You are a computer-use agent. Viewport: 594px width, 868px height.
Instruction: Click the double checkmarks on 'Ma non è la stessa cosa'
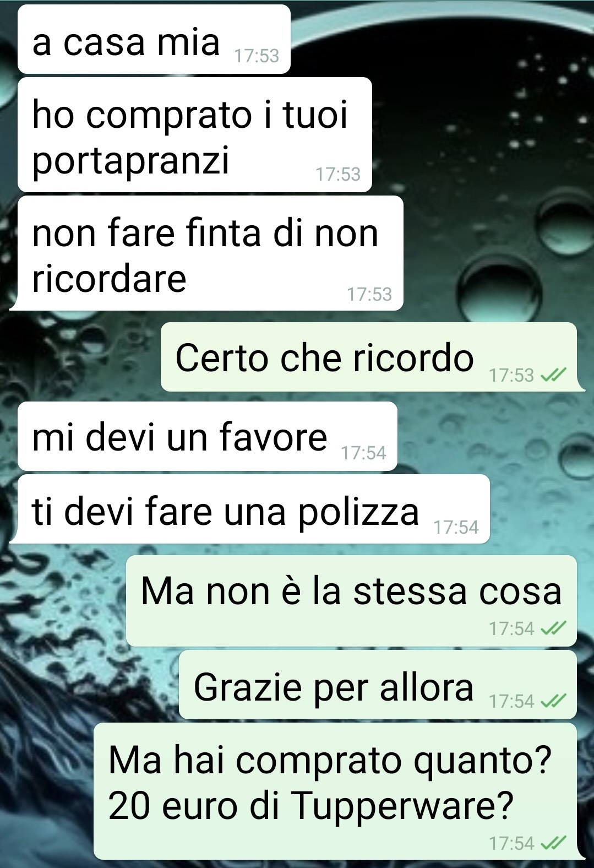[x=553, y=628]
